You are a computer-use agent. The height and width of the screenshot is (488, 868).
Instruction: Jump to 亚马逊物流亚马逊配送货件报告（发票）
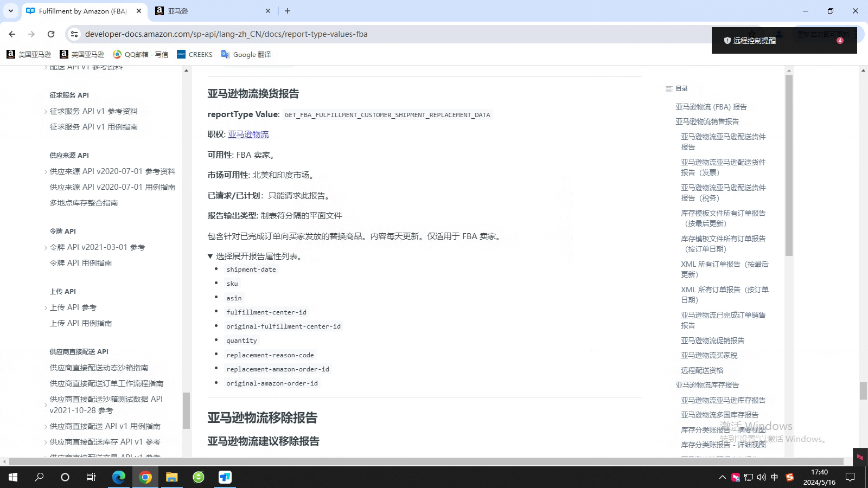click(x=723, y=167)
